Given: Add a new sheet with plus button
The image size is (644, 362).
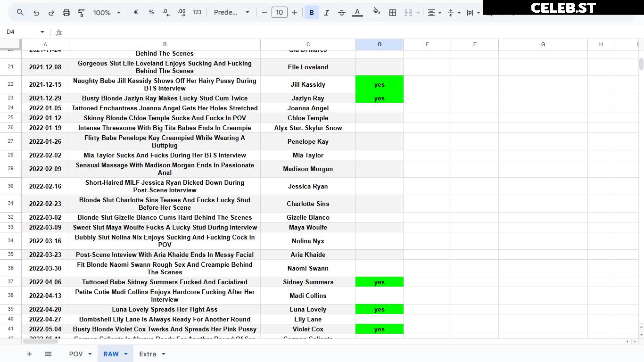Looking at the screenshot, I should [29, 354].
